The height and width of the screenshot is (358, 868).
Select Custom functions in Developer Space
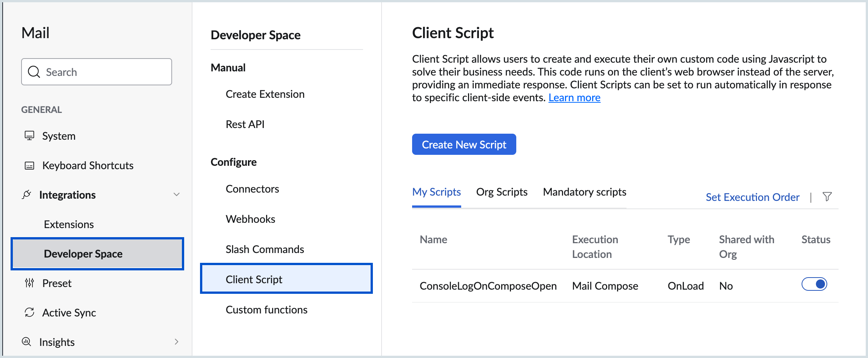266,310
